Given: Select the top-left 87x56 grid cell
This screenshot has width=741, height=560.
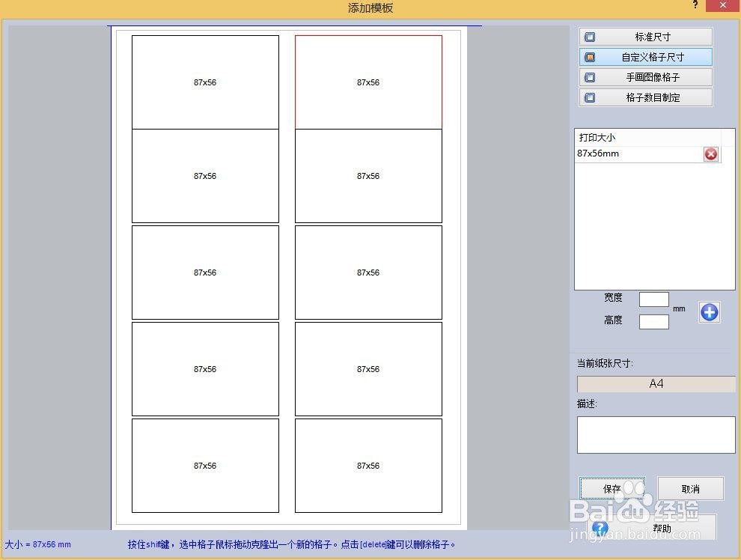Looking at the screenshot, I should (205, 82).
